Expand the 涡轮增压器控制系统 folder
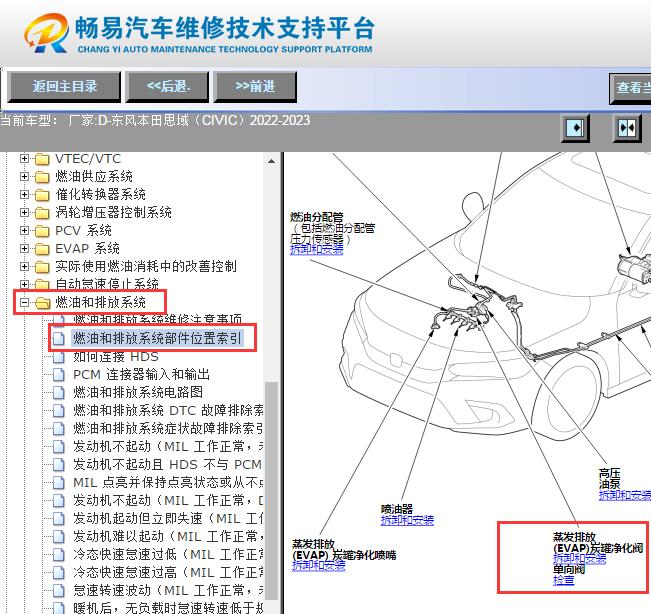Screen dimensions: 651x614 click(x=24, y=213)
